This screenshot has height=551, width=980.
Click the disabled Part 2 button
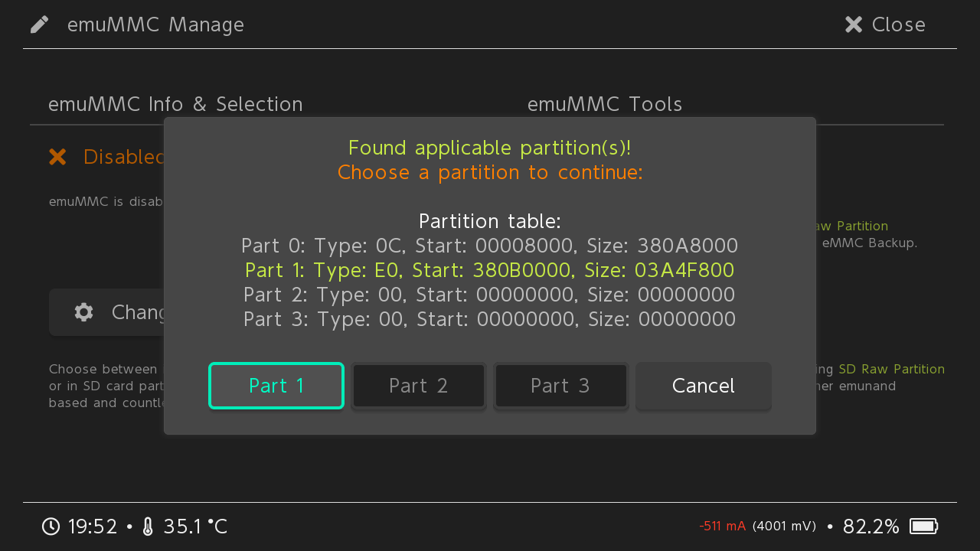click(x=418, y=386)
